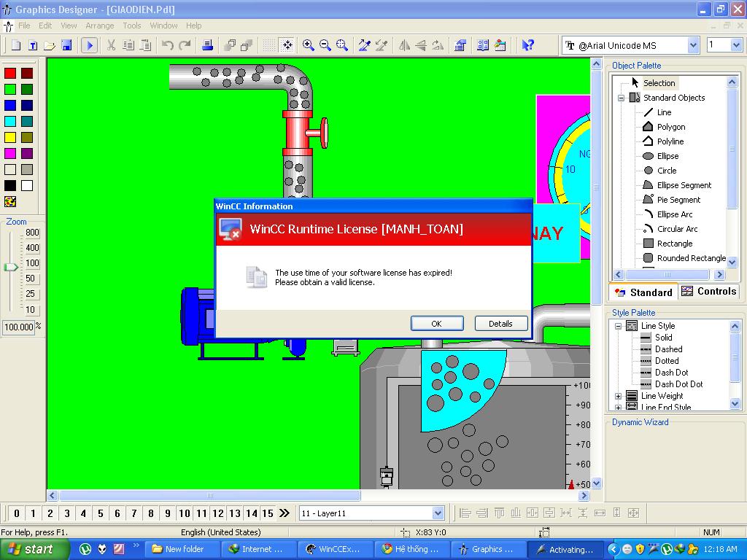Toggle layer 15 visibility button
This screenshot has height=560, width=747.
(268, 513)
